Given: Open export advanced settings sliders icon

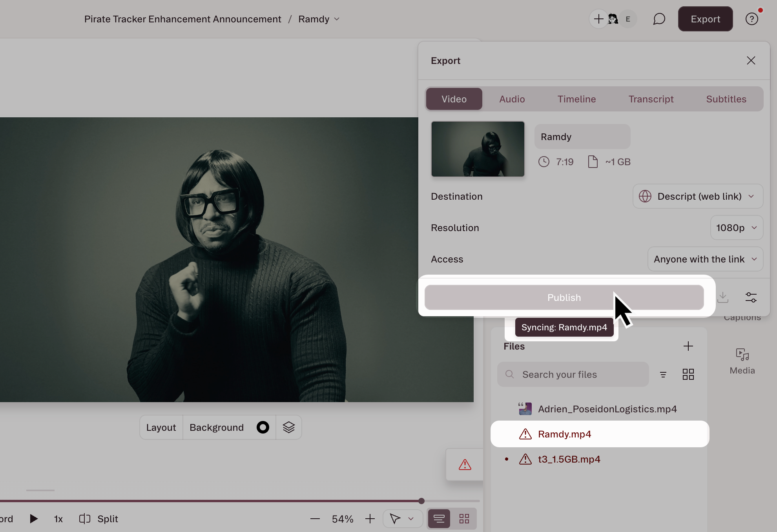Looking at the screenshot, I should click(751, 297).
